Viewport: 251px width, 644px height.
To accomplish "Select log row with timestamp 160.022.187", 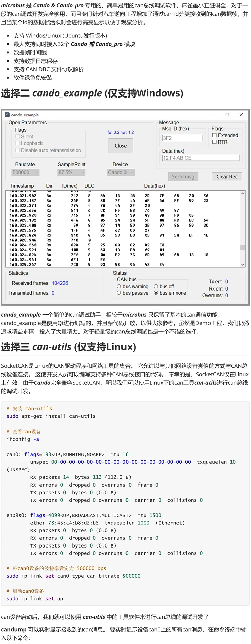I will point(122,201).
